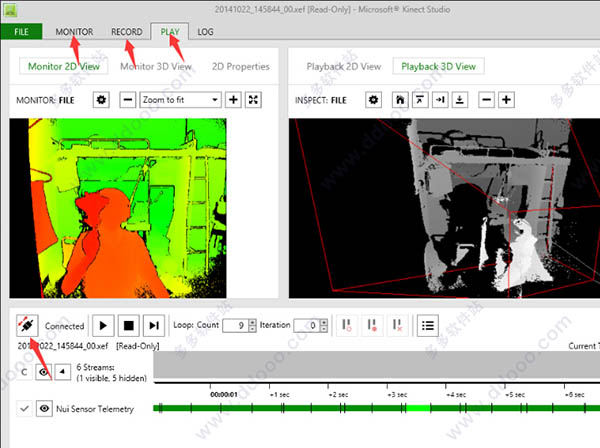The width and height of the screenshot is (600, 448).
Task: Open the LOG tab
Action: [205, 32]
